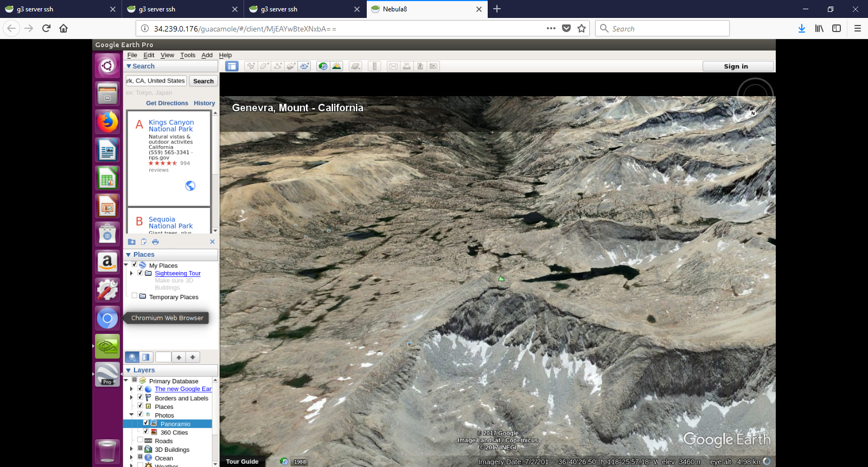Open the View menu
868x467 pixels.
tap(167, 55)
